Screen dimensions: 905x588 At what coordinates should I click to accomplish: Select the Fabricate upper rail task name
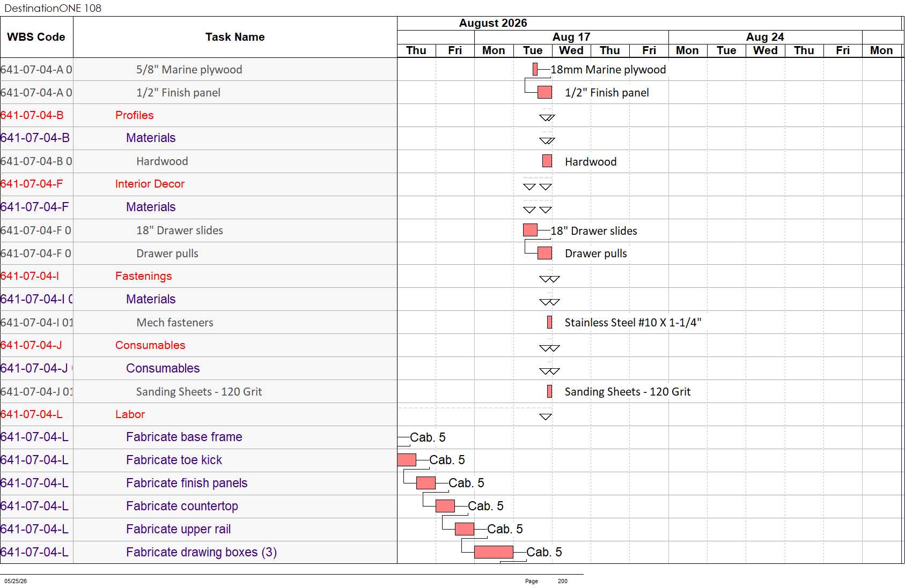178,529
